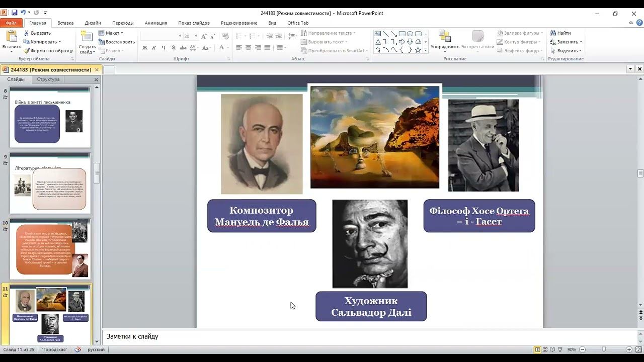
Task: Close the slides pane with its X
Action: click(x=96, y=79)
